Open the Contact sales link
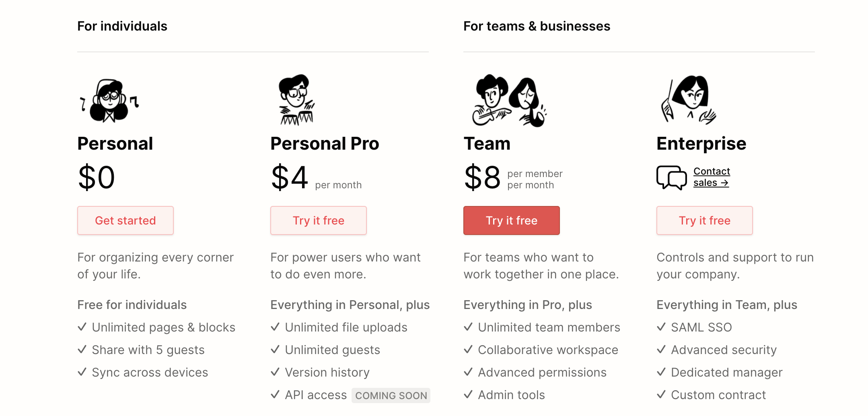 tap(712, 177)
